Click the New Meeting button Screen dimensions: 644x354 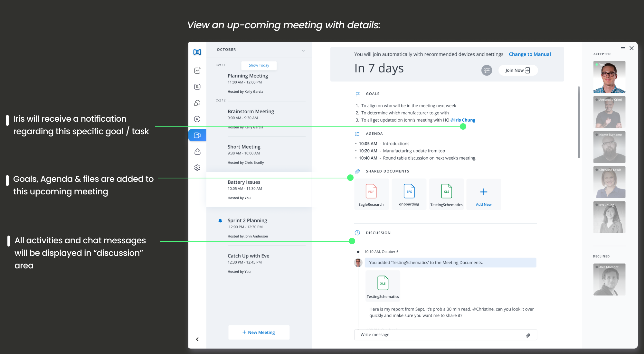[x=259, y=332]
